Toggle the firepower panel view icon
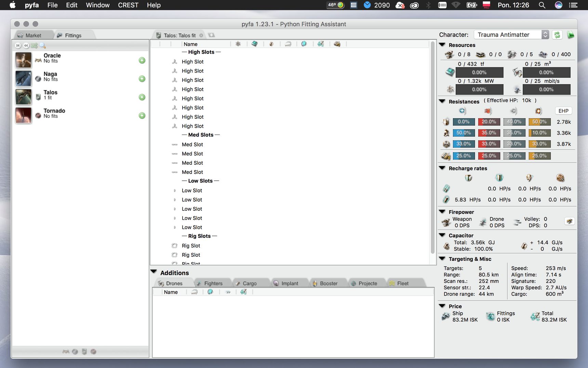 (569, 221)
